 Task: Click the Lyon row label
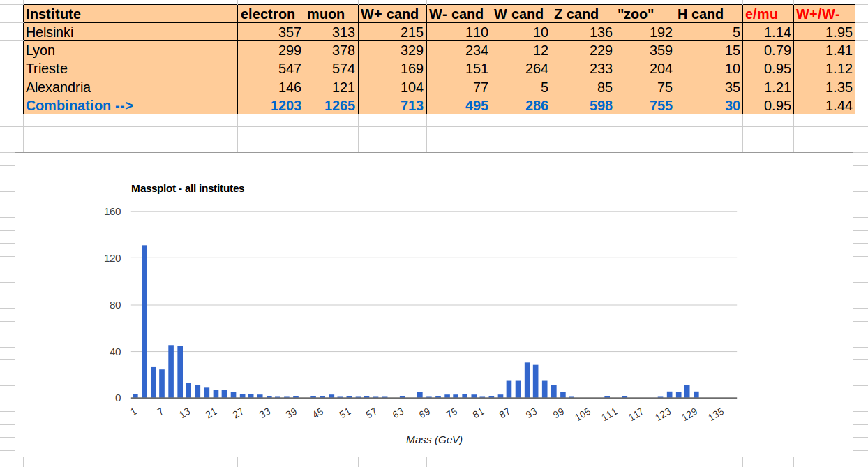[x=130, y=50]
